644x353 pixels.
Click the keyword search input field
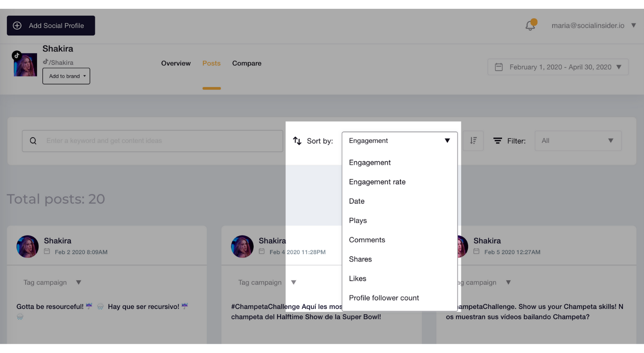tap(153, 141)
